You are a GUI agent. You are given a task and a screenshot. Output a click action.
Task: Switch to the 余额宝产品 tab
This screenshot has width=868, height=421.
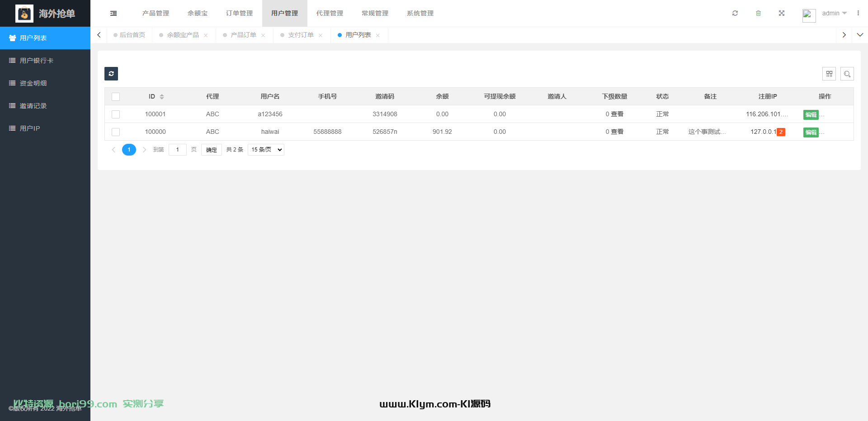pos(183,35)
